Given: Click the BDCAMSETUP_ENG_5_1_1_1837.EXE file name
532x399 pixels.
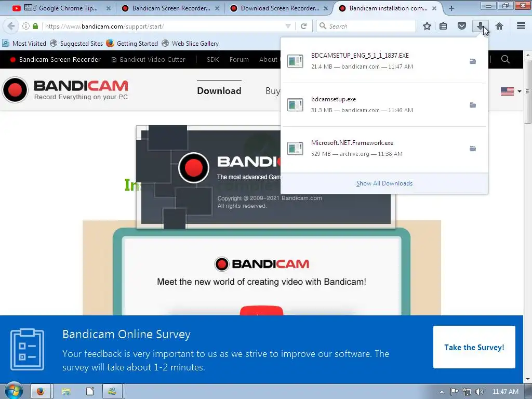Looking at the screenshot, I should [x=360, y=55].
